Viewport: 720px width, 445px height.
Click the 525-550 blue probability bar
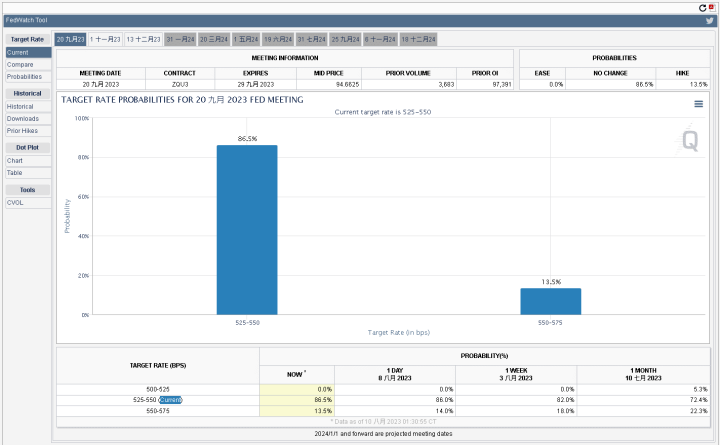[247, 230]
